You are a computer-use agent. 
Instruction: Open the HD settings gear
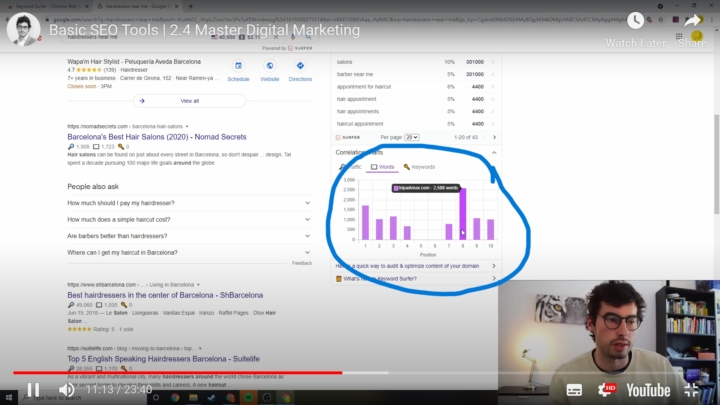(606, 390)
